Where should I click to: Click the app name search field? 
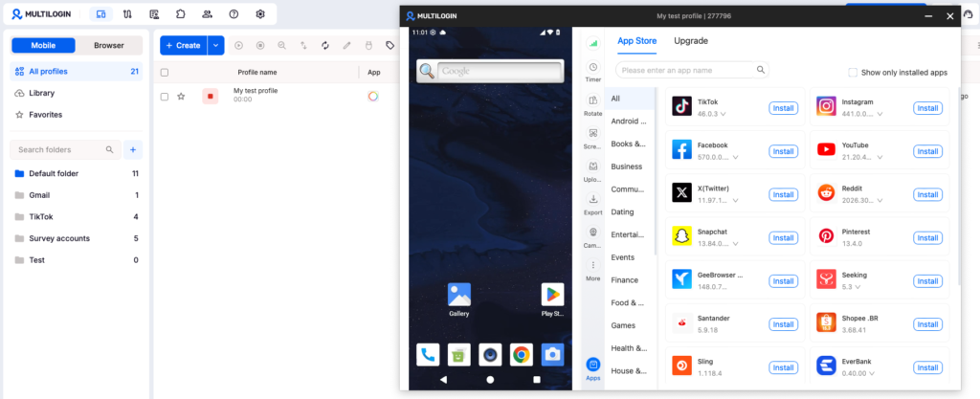(x=693, y=70)
